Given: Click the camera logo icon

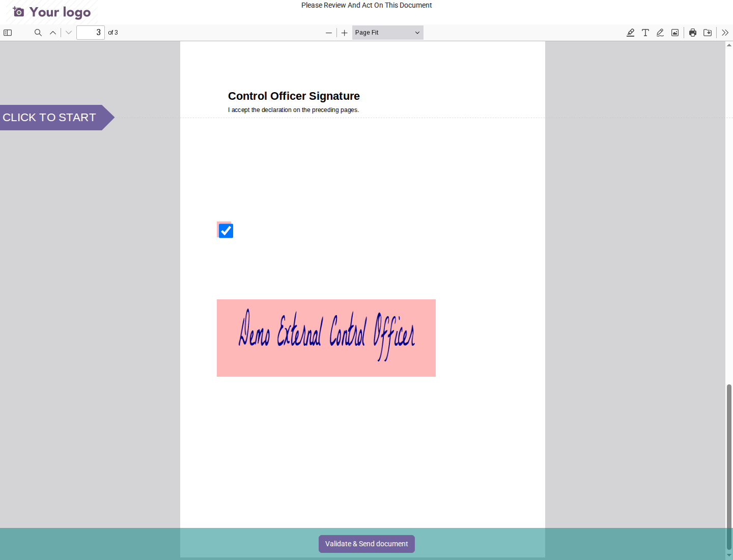Looking at the screenshot, I should pyautogui.click(x=18, y=12).
